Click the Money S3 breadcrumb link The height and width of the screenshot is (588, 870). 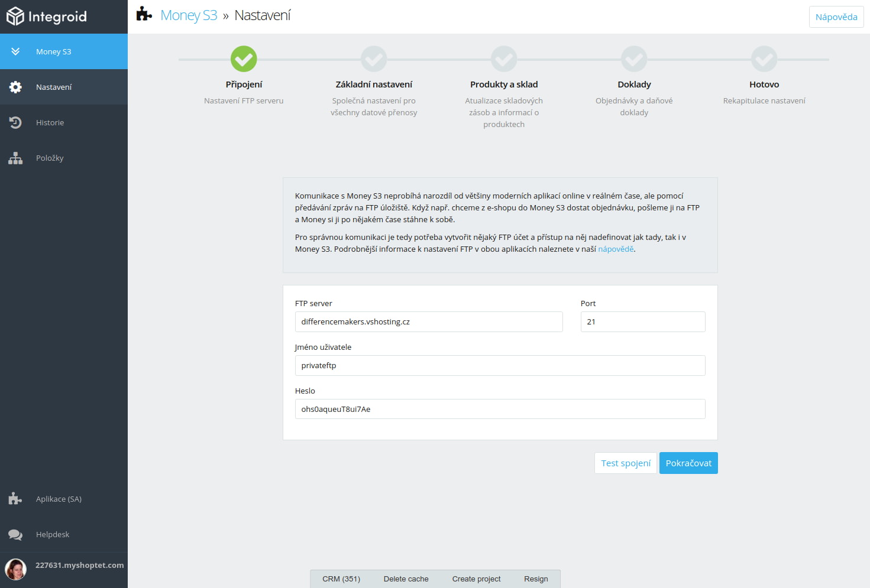point(189,15)
